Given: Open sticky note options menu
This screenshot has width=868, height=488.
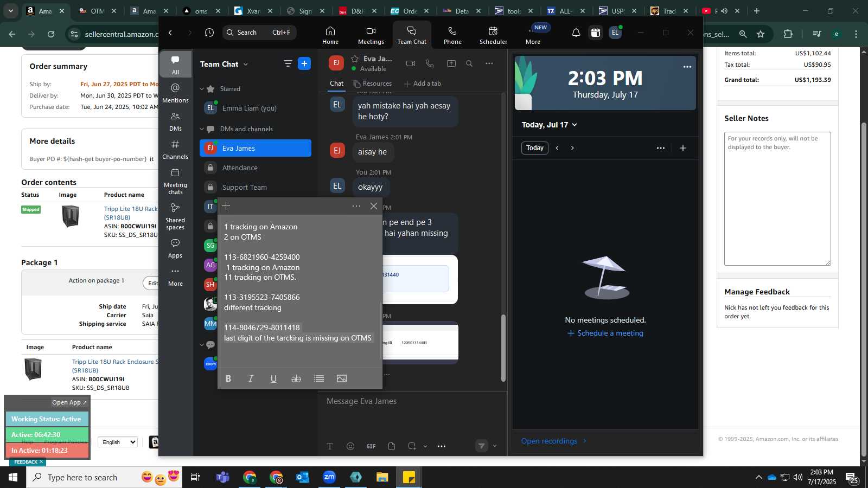Looking at the screenshot, I should tap(356, 206).
